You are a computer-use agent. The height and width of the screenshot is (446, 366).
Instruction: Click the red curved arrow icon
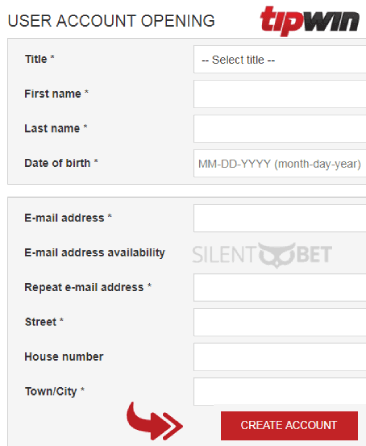tap(154, 421)
